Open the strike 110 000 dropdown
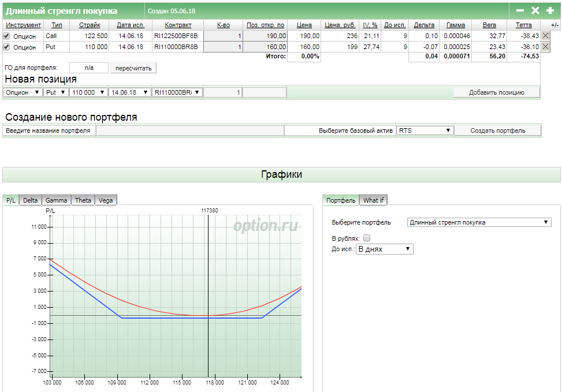This screenshot has height=392, width=562. [x=89, y=92]
